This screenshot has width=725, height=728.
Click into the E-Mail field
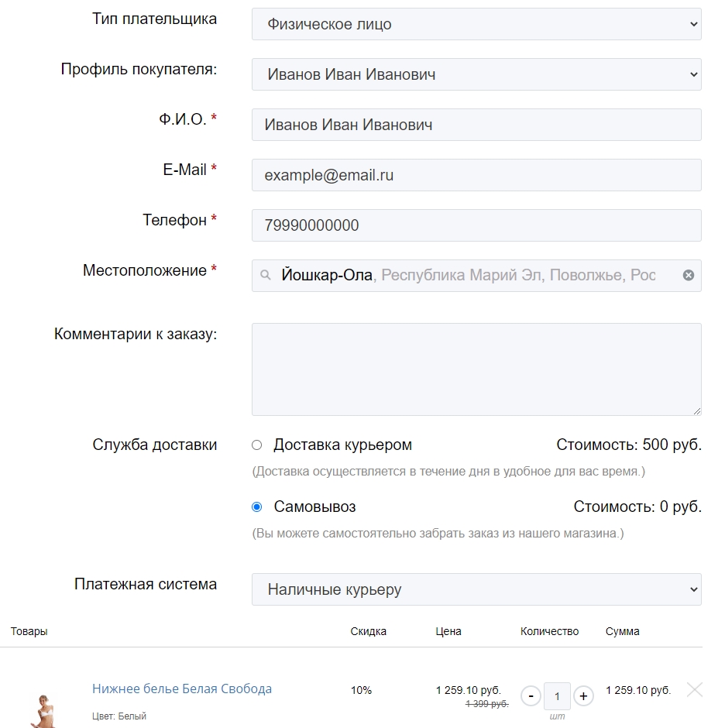[x=476, y=175]
